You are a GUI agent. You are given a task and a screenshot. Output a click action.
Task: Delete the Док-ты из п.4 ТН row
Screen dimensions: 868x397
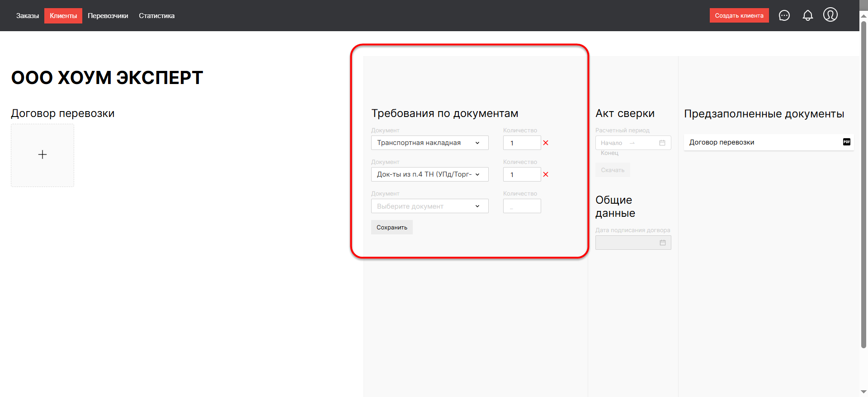click(546, 174)
